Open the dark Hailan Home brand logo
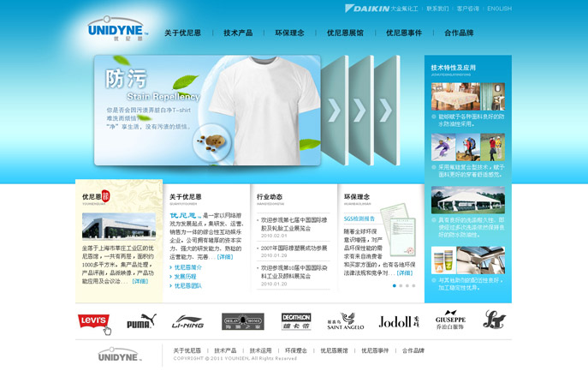This screenshot has height=377, width=588. [242, 322]
